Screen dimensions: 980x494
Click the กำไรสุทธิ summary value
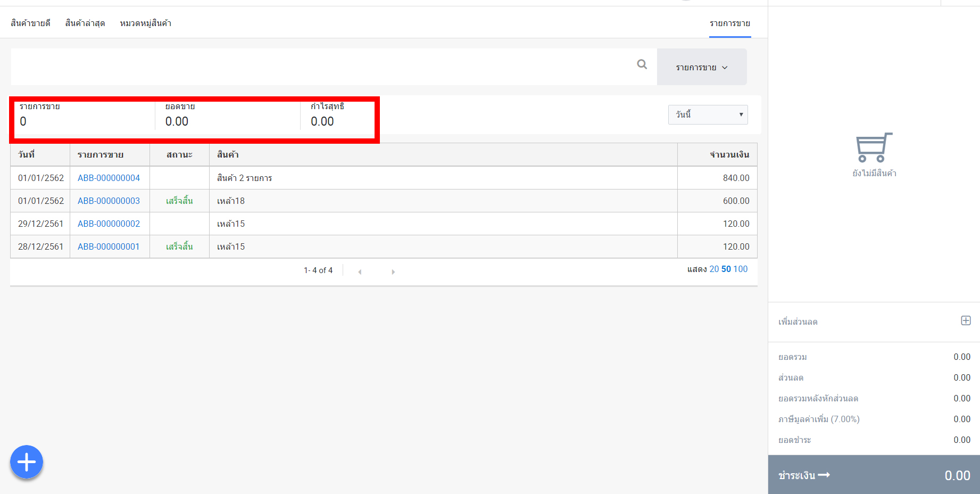pyautogui.click(x=322, y=121)
